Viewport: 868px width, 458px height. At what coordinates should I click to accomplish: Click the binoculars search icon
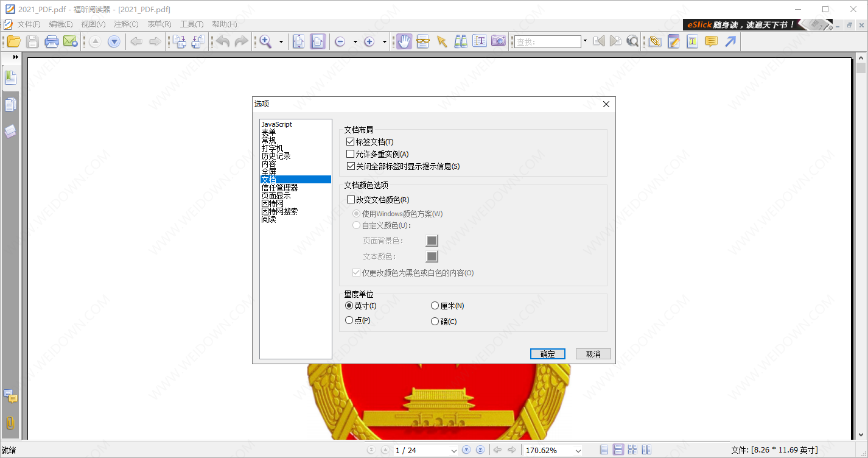(x=461, y=41)
